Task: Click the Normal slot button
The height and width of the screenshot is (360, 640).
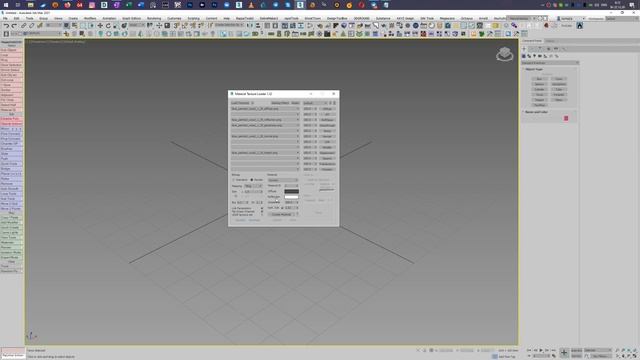Action: pyautogui.click(x=327, y=136)
